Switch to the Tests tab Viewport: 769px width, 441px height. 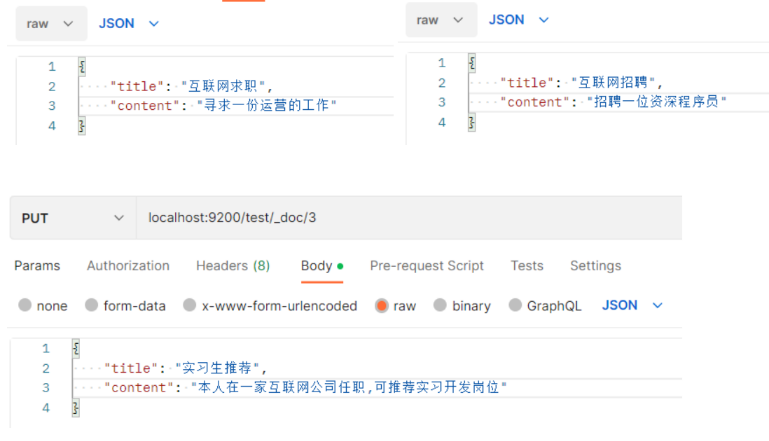pos(527,266)
